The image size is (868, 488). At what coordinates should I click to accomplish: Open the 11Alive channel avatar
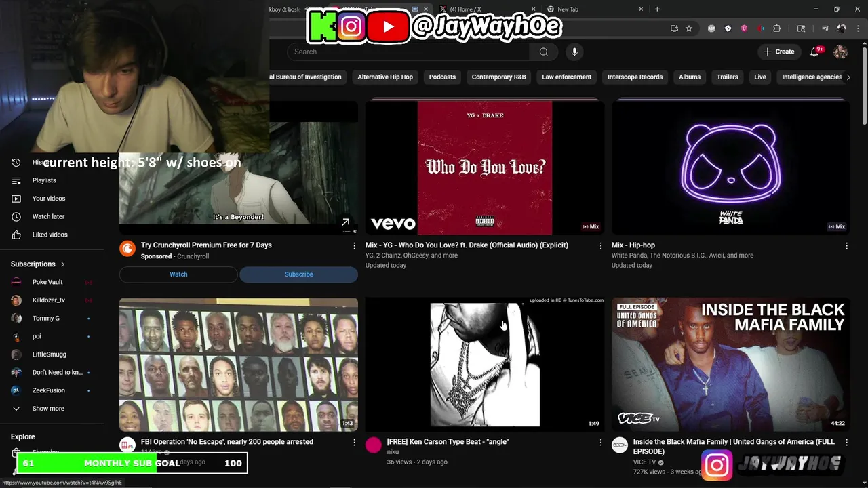127,445
